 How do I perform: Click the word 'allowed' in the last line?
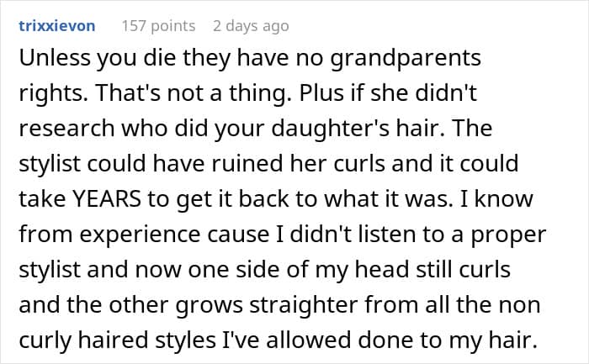tap(309, 340)
